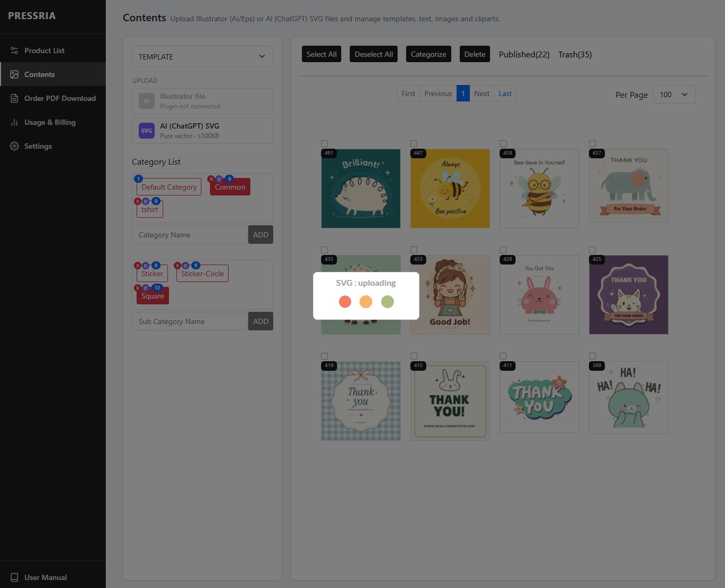Delete the Common category with its x badge
The height and width of the screenshot is (588, 725).
(211, 179)
